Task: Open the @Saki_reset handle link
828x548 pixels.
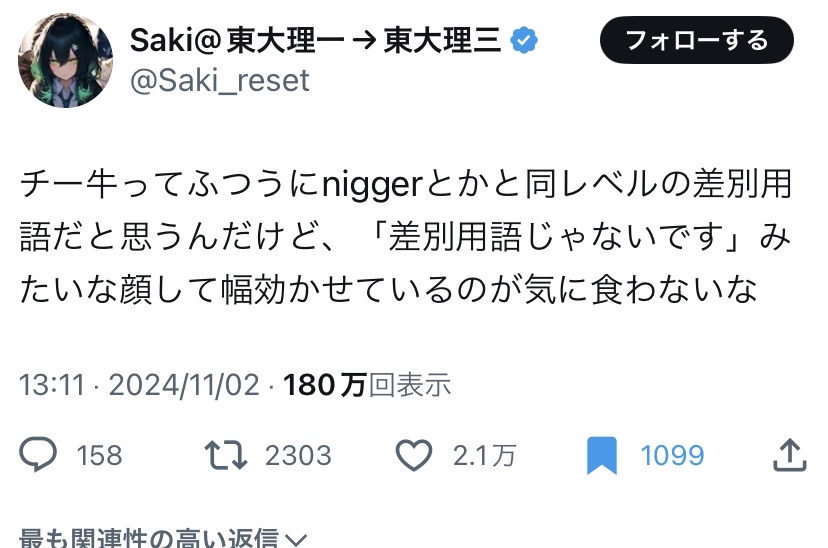Action: pyautogui.click(x=220, y=79)
